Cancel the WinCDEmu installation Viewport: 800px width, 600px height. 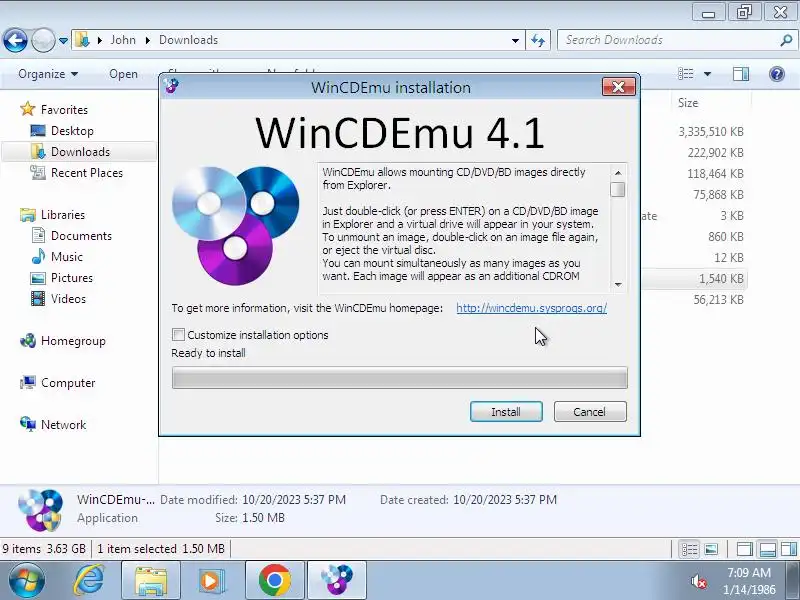(x=590, y=412)
